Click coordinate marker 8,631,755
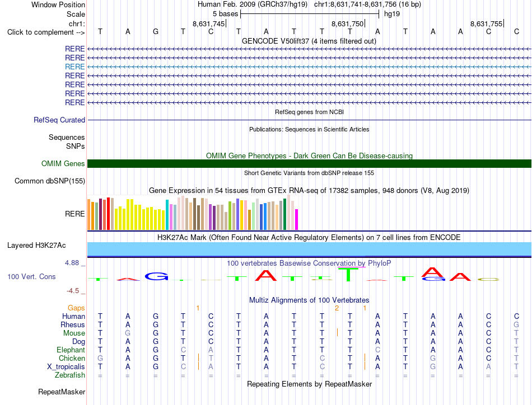Viewport: 532px width, 405px height. pyautogui.click(x=486, y=23)
